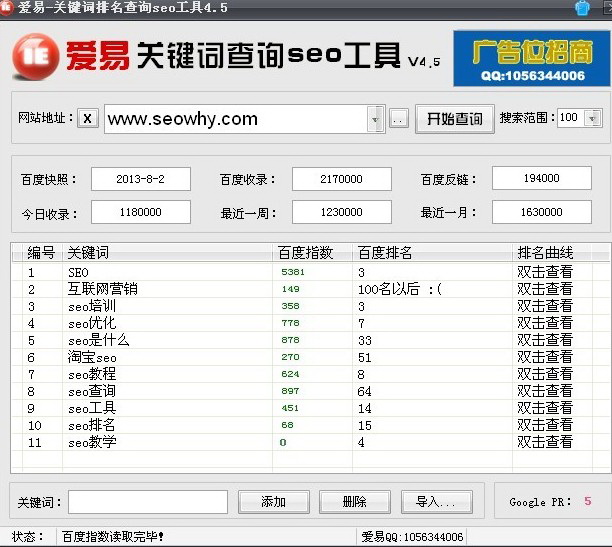612x547 pixels.
Task: Click status text 百度指数读取完毕
Action: (x=113, y=537)
